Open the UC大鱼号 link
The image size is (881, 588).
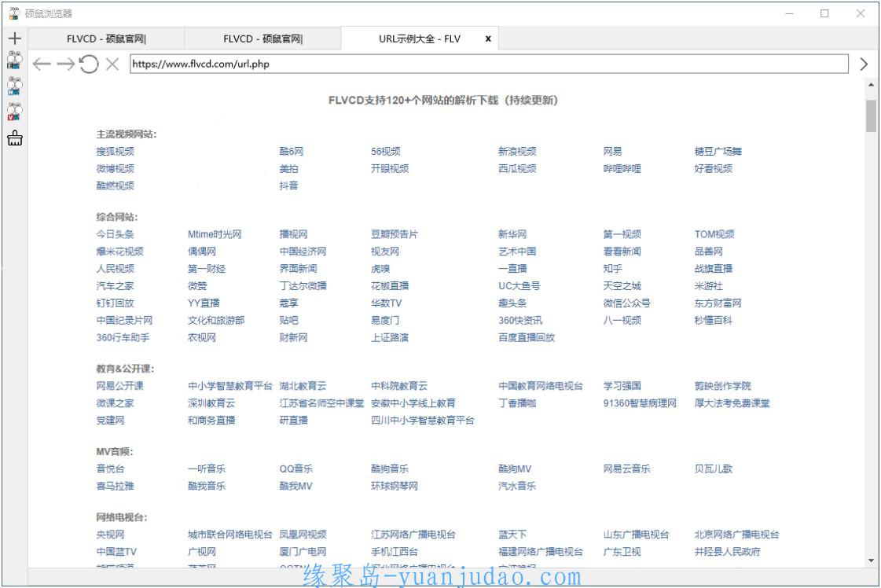coord(519,286)
